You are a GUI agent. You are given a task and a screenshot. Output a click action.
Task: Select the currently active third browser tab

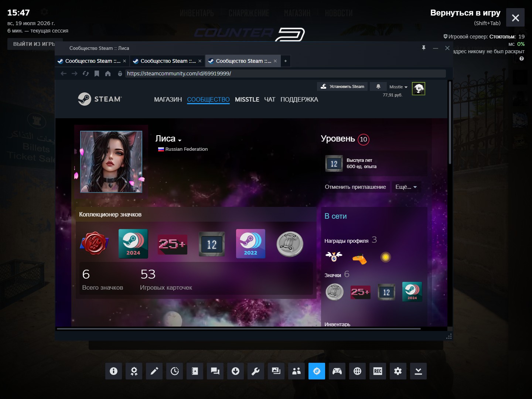pyautogui.click(x=242, y=61)
